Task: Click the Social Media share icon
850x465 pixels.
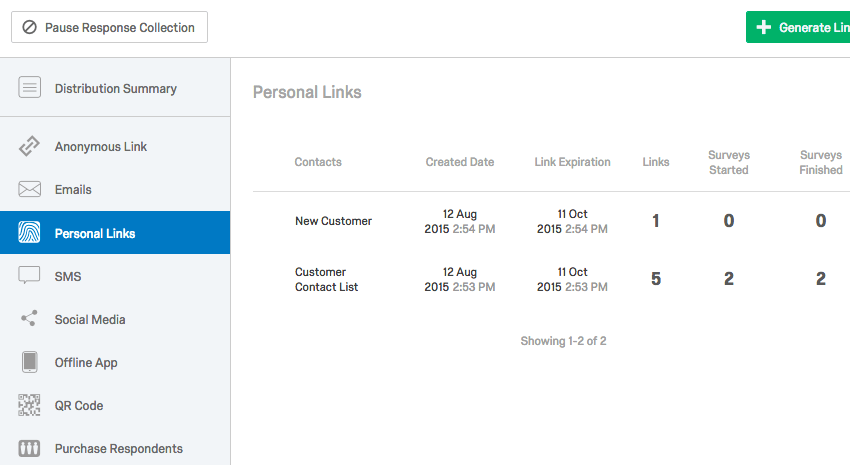Action: coord(29,318)
